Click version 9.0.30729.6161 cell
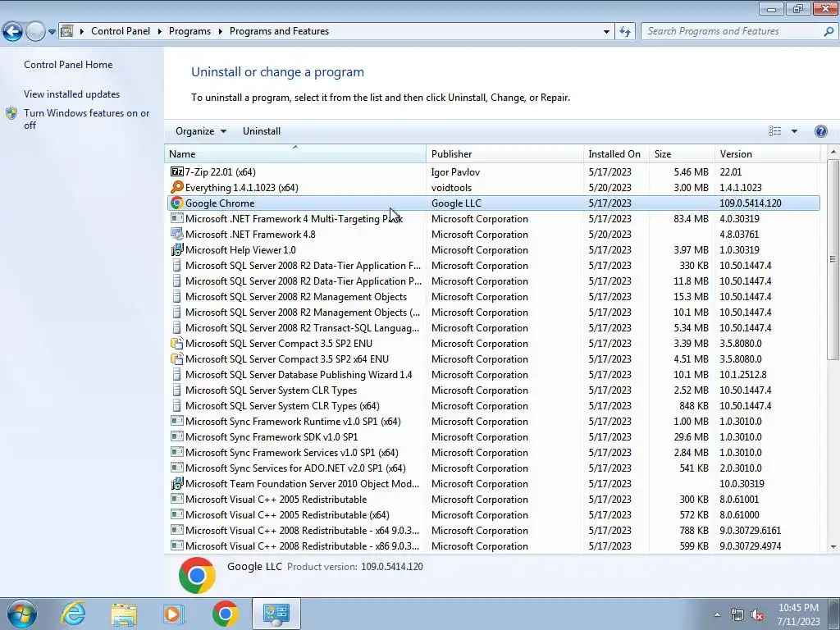Image resolution: width=840 pixels, height=630 pixels. (750, 531)
